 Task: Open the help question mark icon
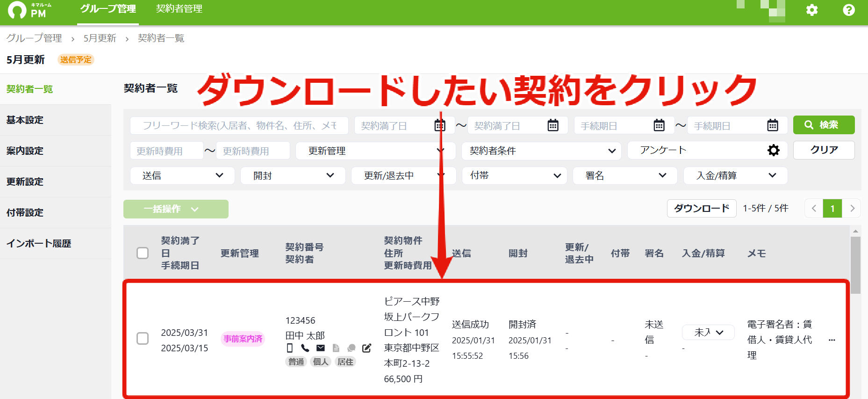point(849,10)
